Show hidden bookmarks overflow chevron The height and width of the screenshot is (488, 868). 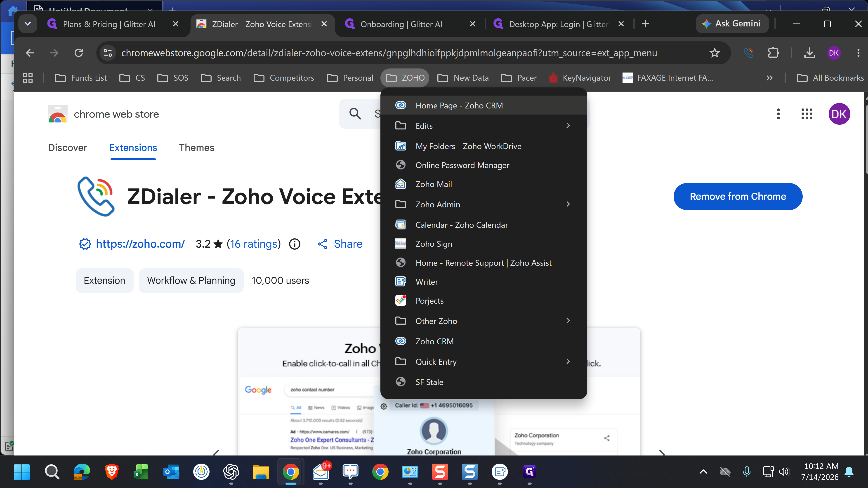point(769,78)
